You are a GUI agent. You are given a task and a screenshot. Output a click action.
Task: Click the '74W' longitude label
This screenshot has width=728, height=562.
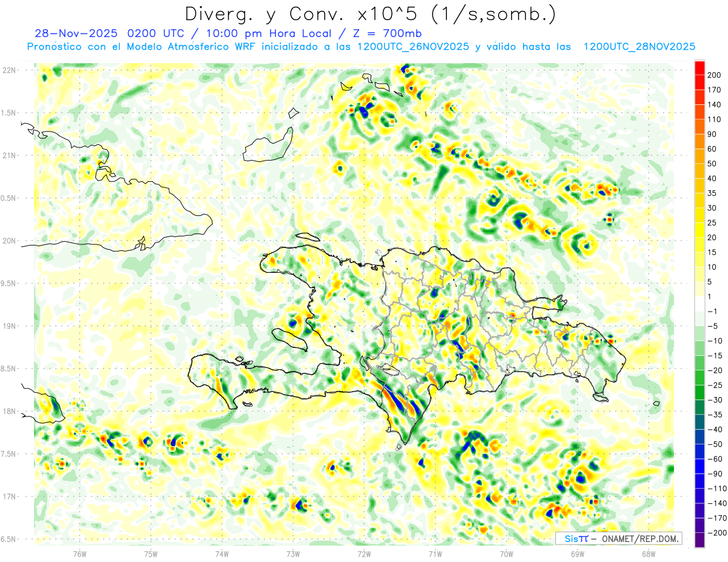[x=222, y=554]
